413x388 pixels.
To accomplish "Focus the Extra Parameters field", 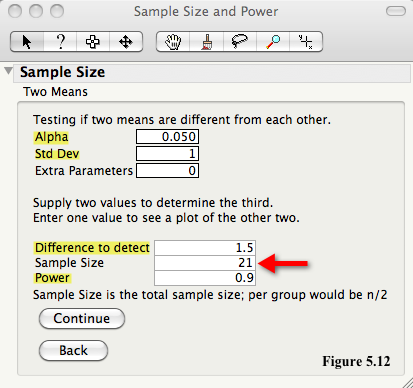I will click(x=168, y=171).
